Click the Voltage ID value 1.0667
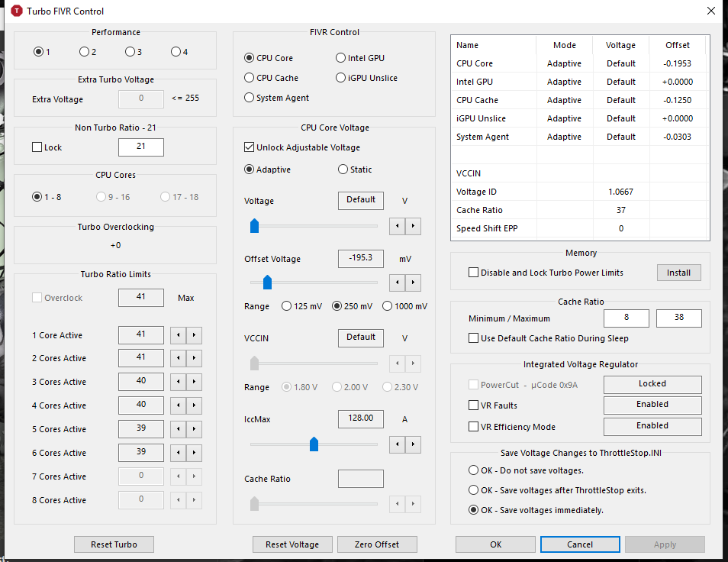This screenshot has height=562, width=728. 620,192
